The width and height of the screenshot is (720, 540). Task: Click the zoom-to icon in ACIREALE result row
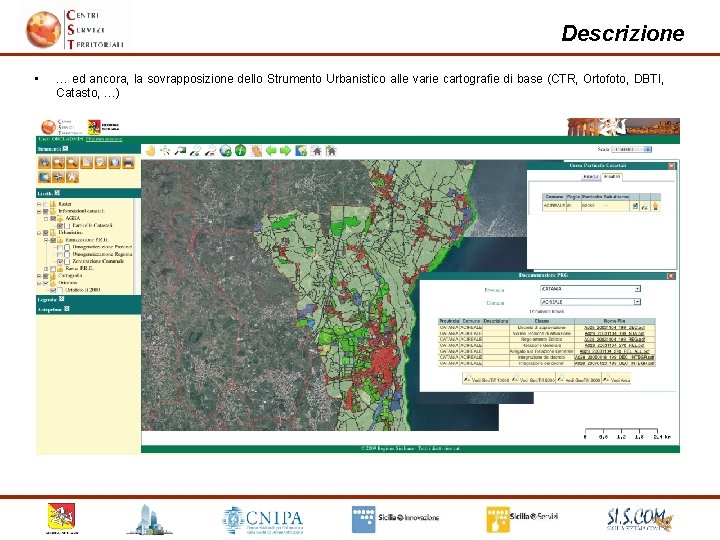coord(644,207)
